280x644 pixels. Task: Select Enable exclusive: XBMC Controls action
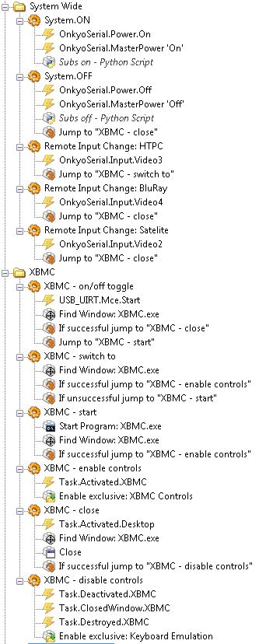click(126, 496)
